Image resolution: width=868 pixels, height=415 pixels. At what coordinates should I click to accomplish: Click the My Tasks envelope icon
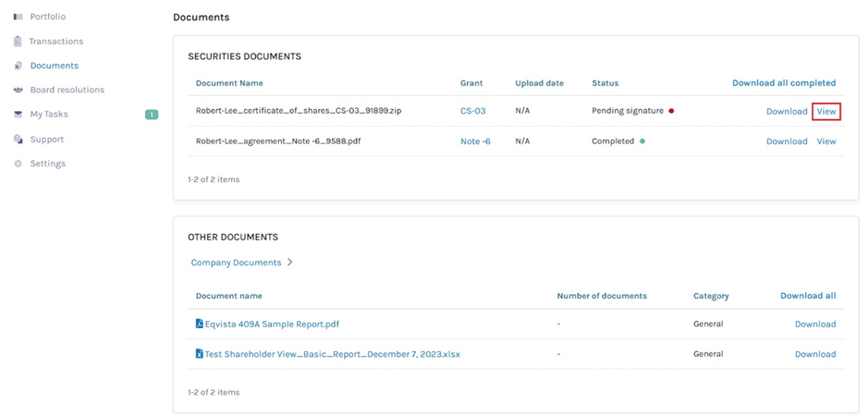[18, 115]
